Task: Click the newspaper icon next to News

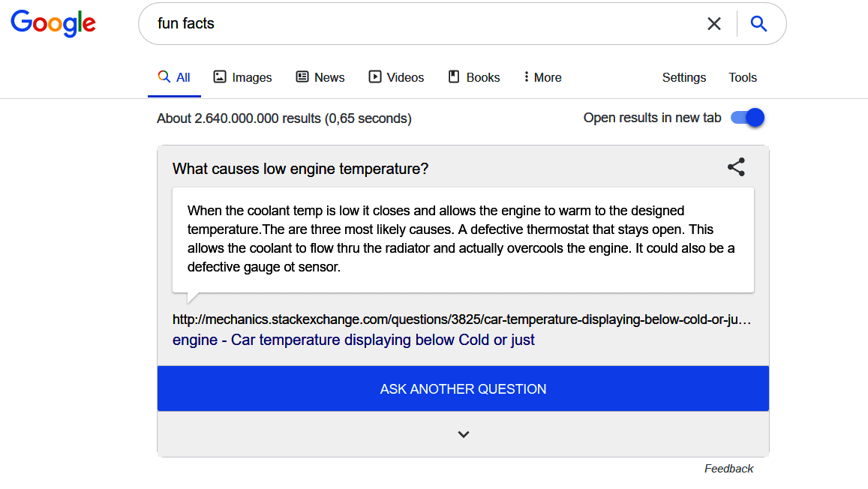Action: coord(302,76)
